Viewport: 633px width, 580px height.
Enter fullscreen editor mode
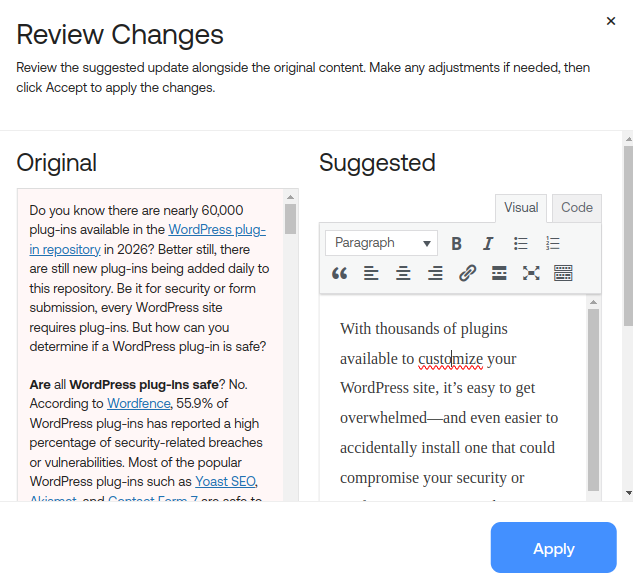[x=531, y=273]
